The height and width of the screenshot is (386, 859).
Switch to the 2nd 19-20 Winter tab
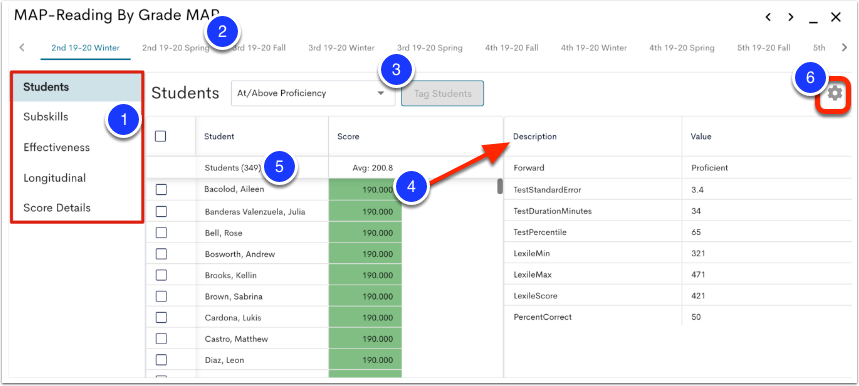85,48
